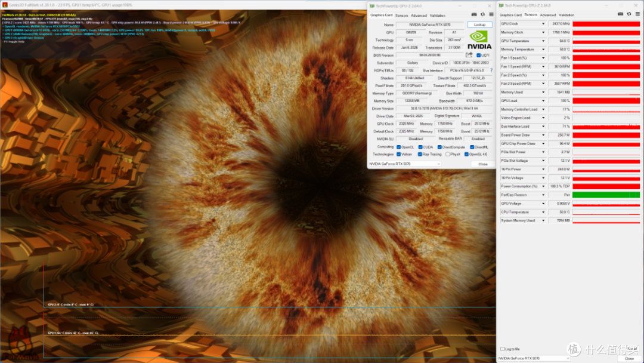Viewport: 644px width, 363px height.
Task: Click Close button in left GPU-Z window
Action: click(x=482, y=164)
